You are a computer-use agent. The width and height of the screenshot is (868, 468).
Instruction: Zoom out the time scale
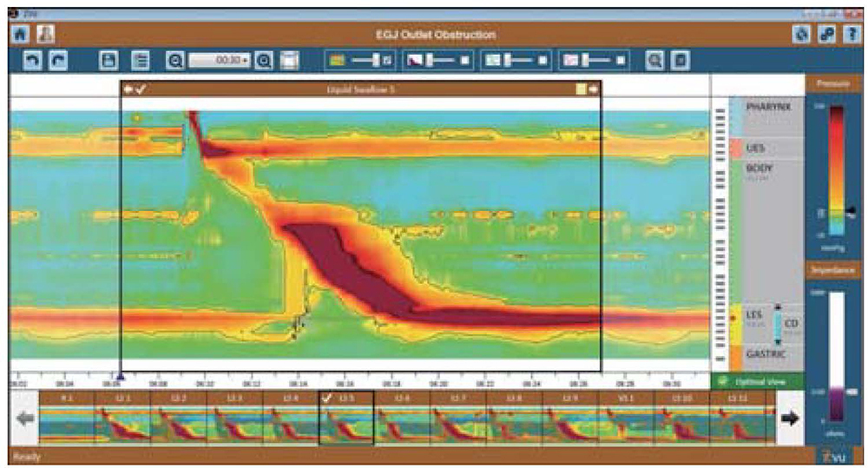click(174, 61)
